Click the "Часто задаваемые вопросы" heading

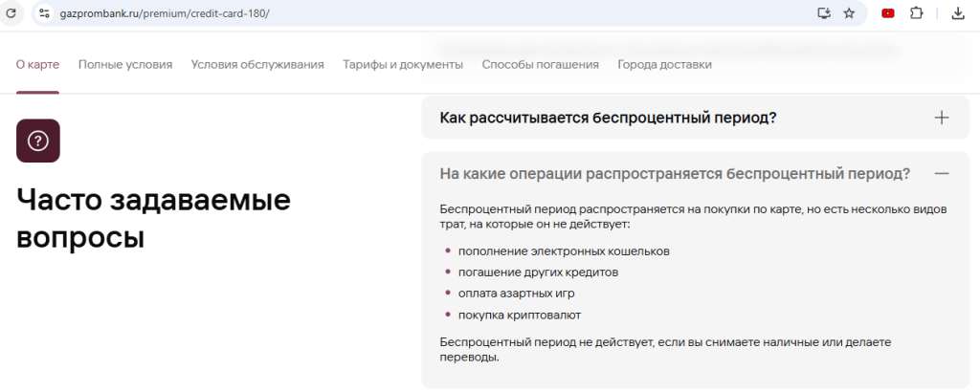[153, 219]
